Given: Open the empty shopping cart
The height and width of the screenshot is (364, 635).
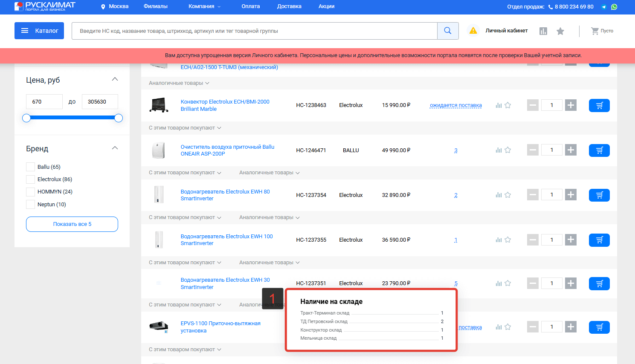Looking at the screenshot, I should (602, 31).
